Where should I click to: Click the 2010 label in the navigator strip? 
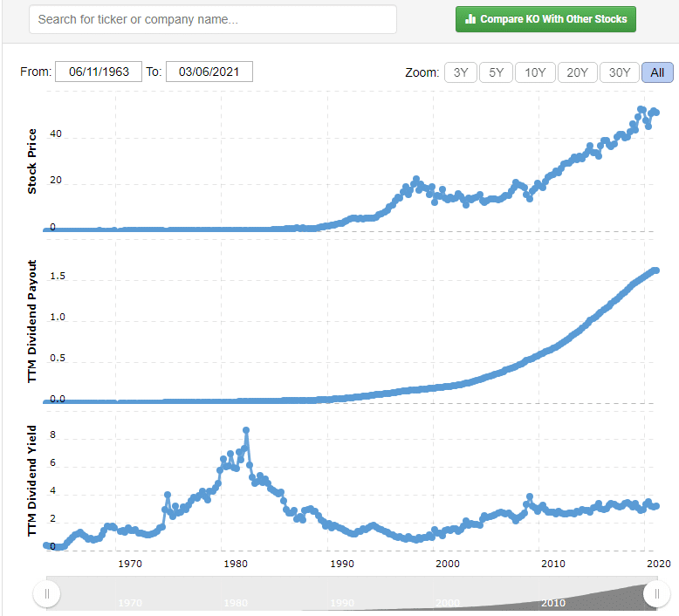click(x=552, y=603)
